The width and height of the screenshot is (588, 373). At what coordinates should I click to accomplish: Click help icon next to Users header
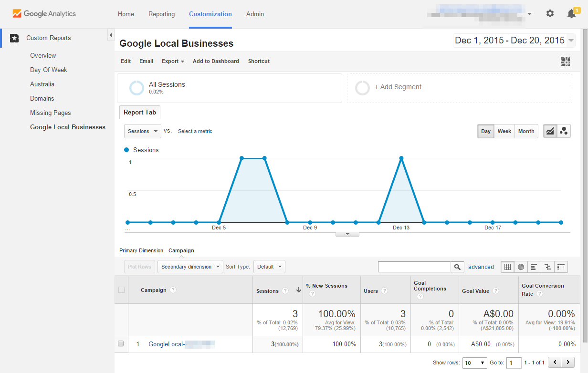click(x=384, y=291)
